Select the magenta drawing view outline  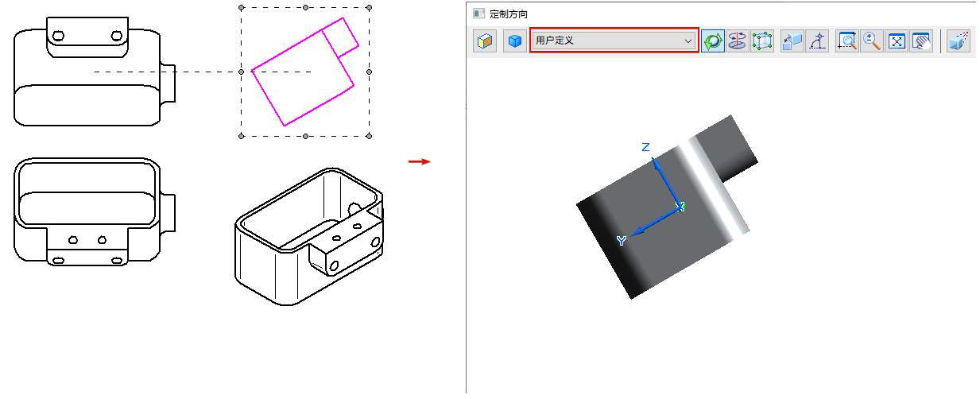305,72
